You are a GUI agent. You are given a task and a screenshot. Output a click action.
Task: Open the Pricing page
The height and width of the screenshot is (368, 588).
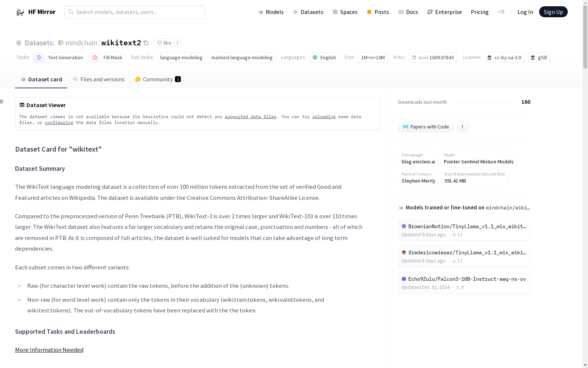pos(480,12)
